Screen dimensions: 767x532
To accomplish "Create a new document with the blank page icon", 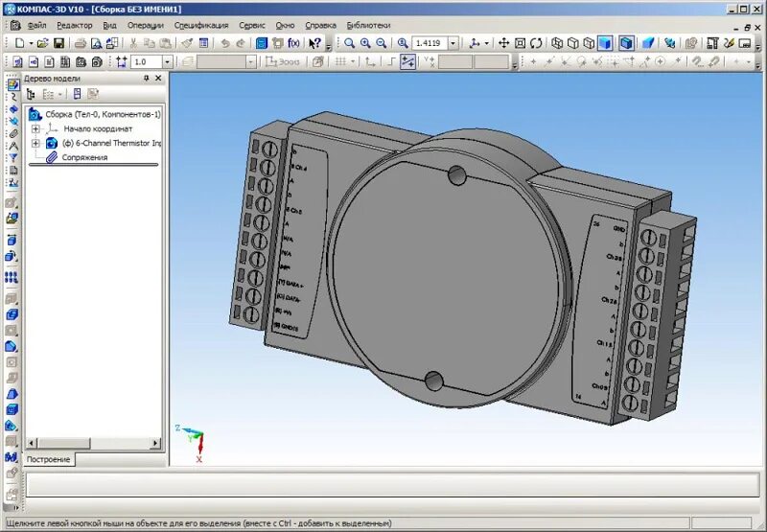I will click(19, 43).
